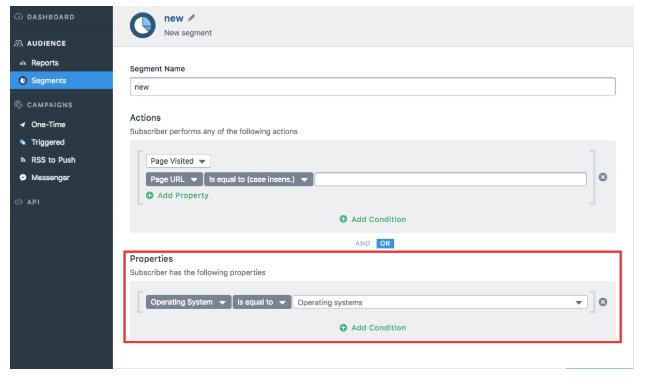Open the Page URL property dropdown
This screenshot has height=385, width=664.
click(x=174, y=179)
